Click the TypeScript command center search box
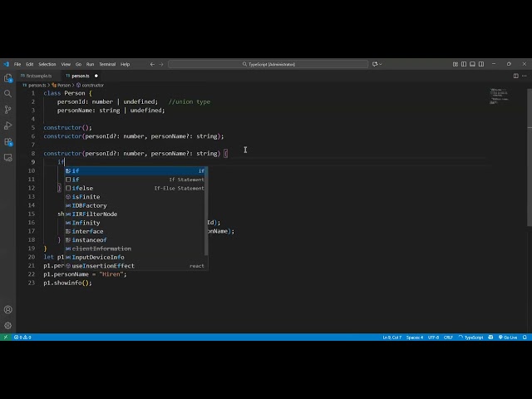This screenshot has width=532, height=399. (x=268, y=64)
